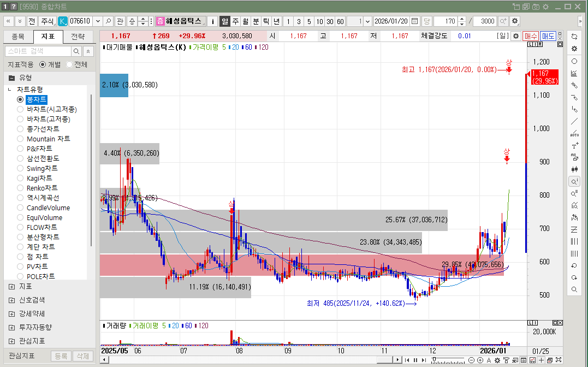Open right toolbar settings gear icon
The image size is (588, 367).
pyautogui.click(x=574, y=49)
